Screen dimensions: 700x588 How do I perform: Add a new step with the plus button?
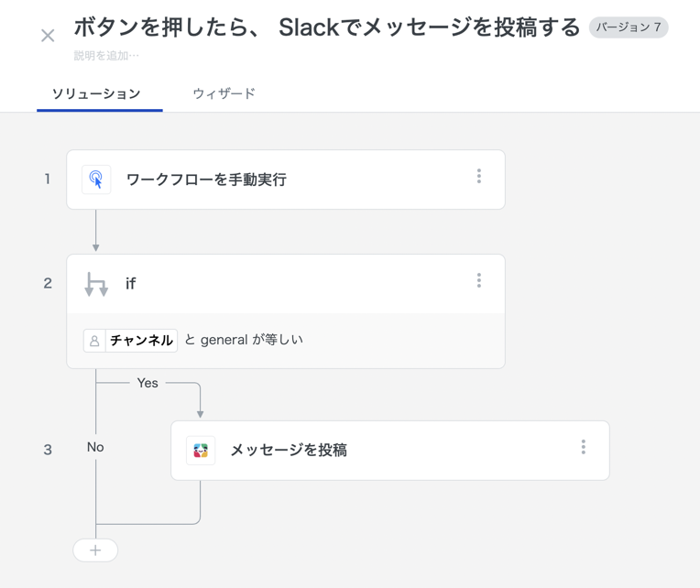tap(95, 550)
